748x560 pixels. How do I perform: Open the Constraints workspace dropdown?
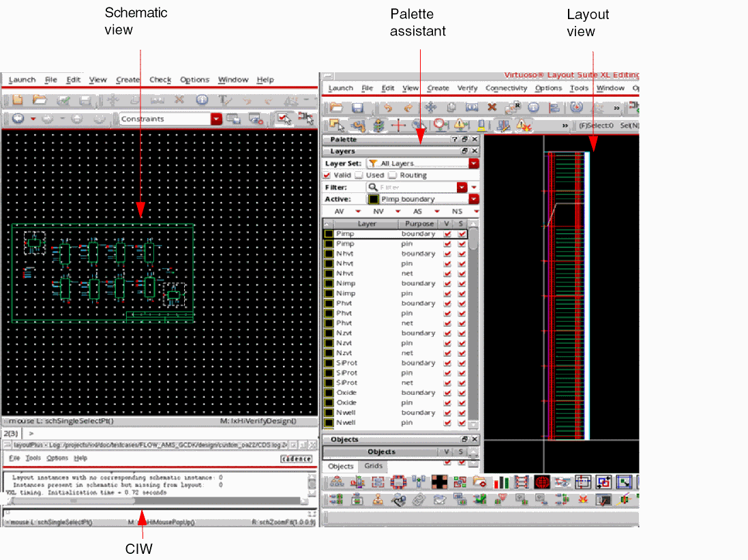[216, 119]
